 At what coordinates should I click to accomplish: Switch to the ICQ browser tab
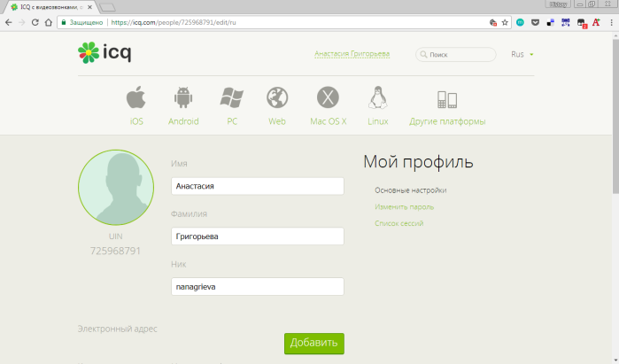tap(50, 7)
